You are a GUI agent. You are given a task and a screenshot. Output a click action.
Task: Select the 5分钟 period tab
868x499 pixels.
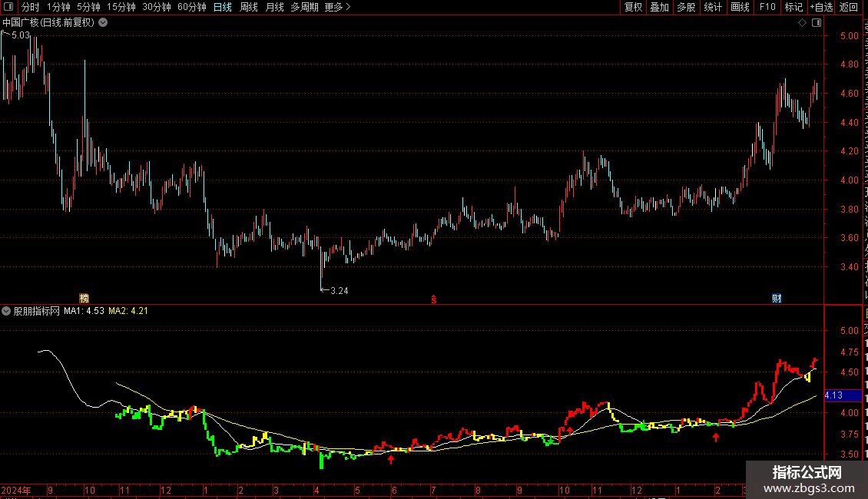point(88,7)
